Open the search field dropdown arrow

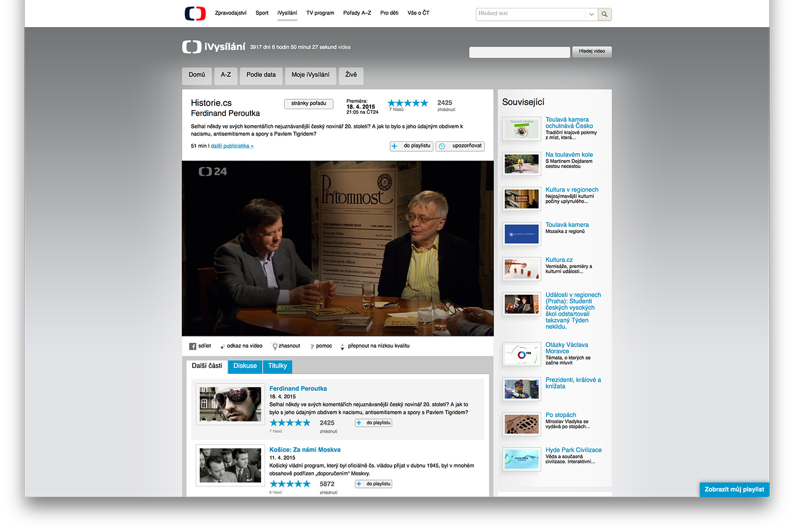pos(591,15)
